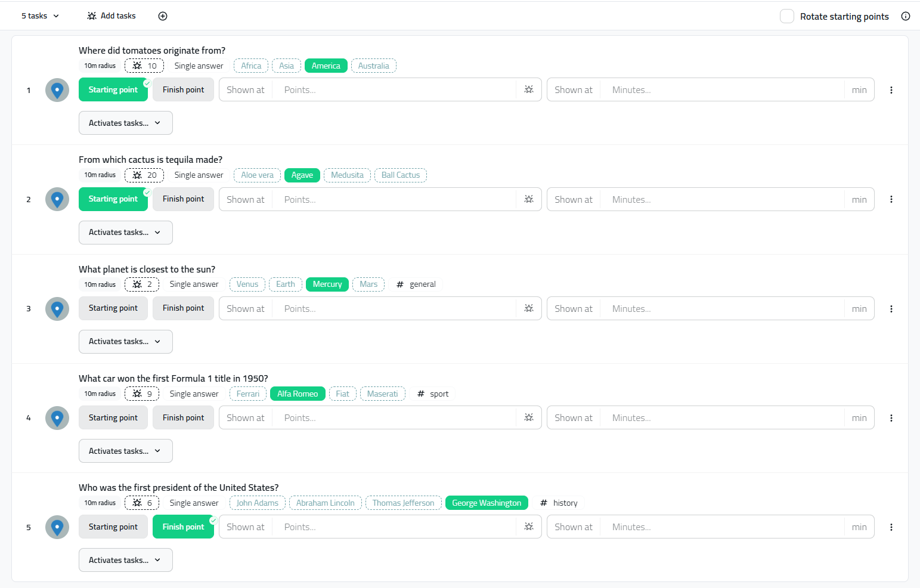
Task: Click the Points field for task 1
Action: tap(394, 90)
